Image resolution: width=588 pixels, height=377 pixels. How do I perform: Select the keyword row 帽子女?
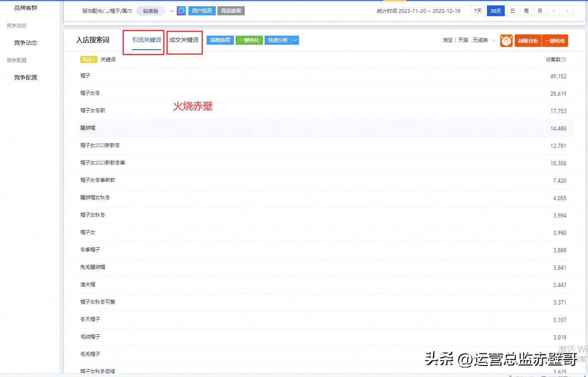coord(325,233)
